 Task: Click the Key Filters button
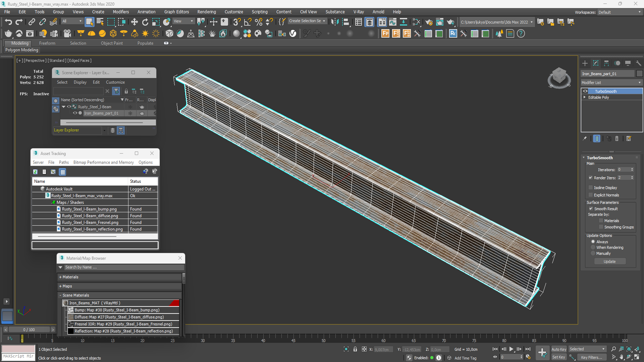[x=591, y=357]
